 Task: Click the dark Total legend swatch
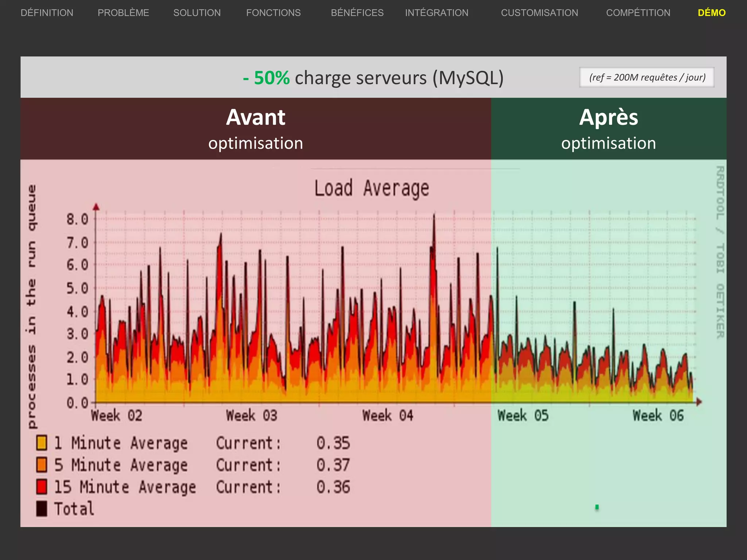pyautogui.click(x=42, y=509)
